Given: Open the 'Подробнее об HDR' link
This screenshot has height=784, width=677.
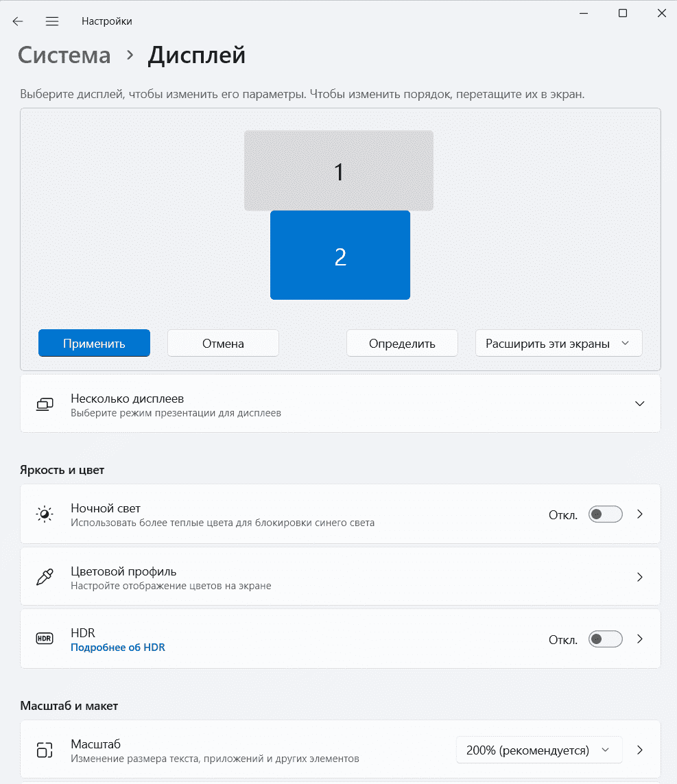Looking at the screenshot, I should click(118, 647).
